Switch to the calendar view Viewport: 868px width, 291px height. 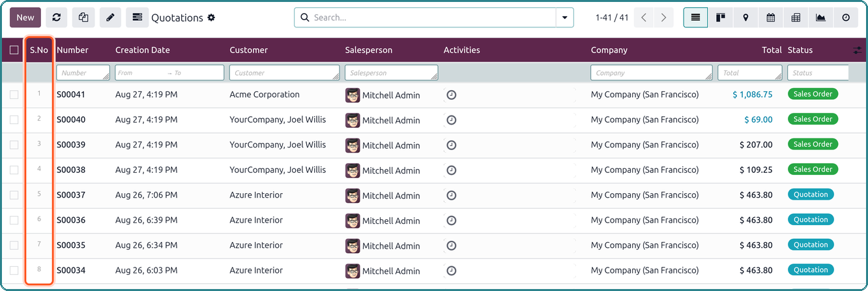pos(771,18)
